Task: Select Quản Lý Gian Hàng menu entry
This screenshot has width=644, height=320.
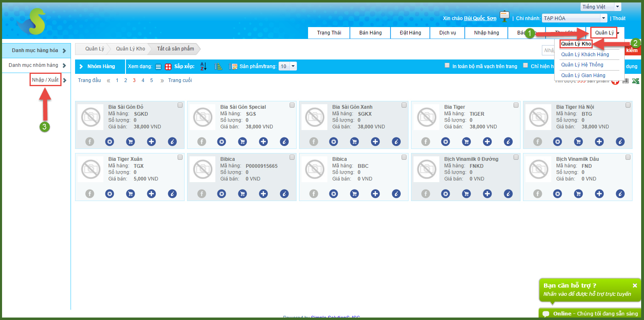Action: 583,75
